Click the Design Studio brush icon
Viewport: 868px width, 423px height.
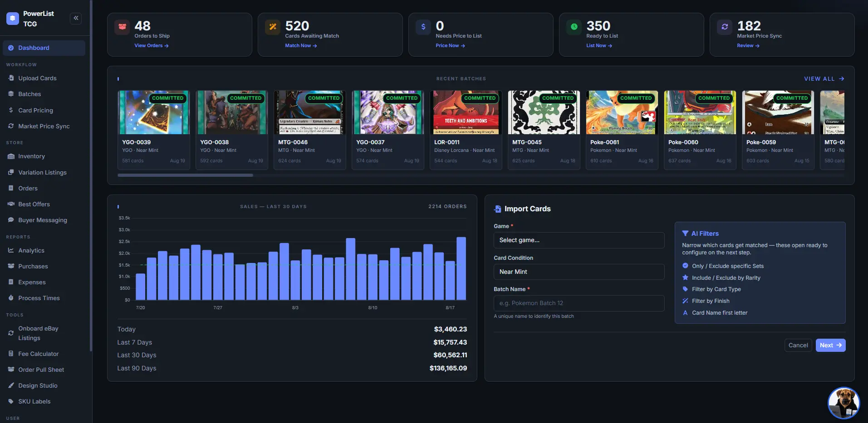tap(11, 385)
